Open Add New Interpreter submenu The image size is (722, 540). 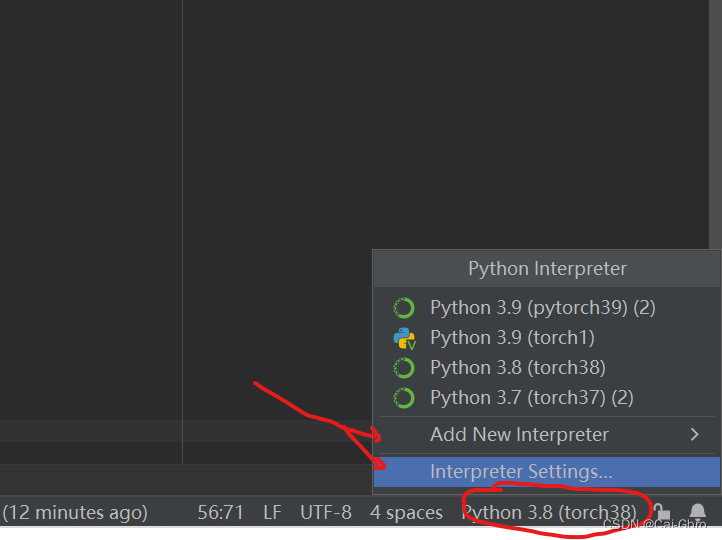tap(547, 435)
